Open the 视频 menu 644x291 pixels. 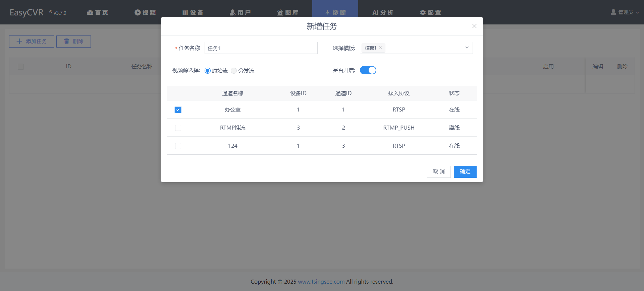pyautogui.click(x=145, y=12)
